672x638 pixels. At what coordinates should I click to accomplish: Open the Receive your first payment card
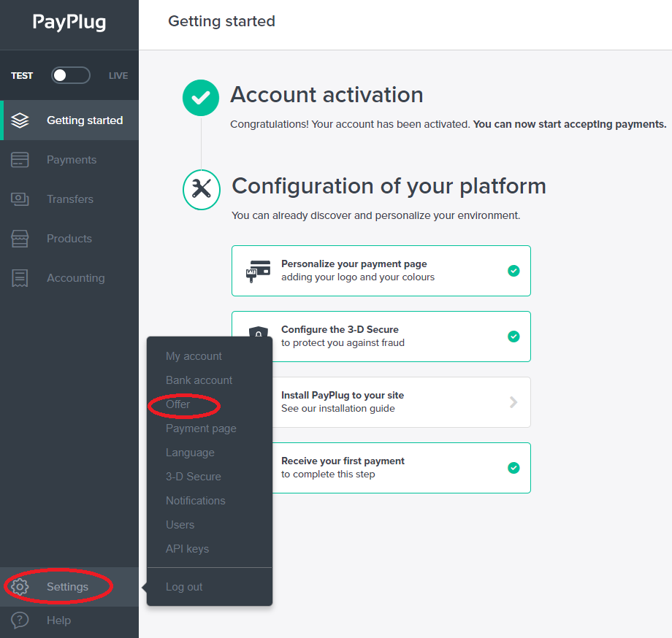(402, 468)
